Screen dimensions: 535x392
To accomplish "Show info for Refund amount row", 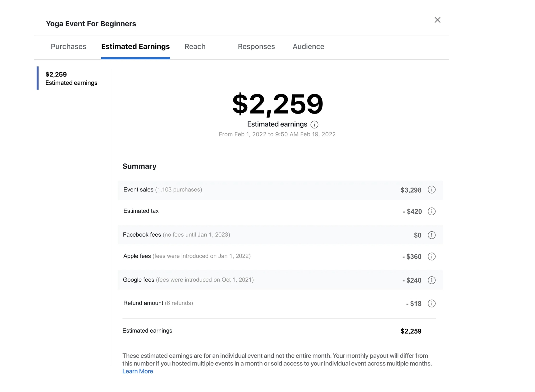I will tap(432, 303).
